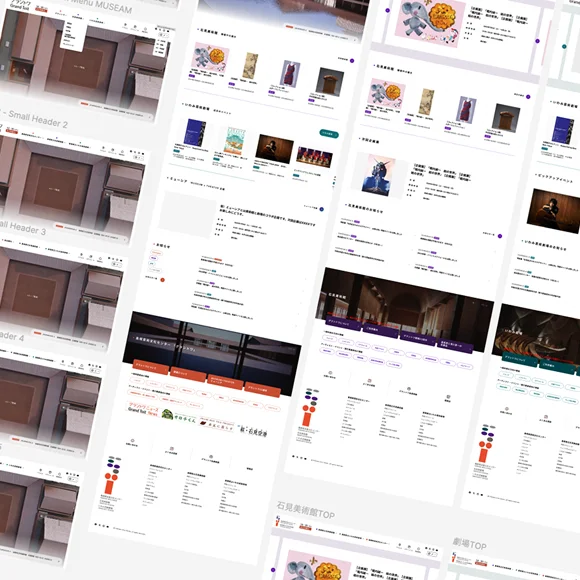The height and width of the screenshot is (580, 580).
Task: Open the blue poster thumbnail in the far-right mockup
Action: (x=564, y=130)
